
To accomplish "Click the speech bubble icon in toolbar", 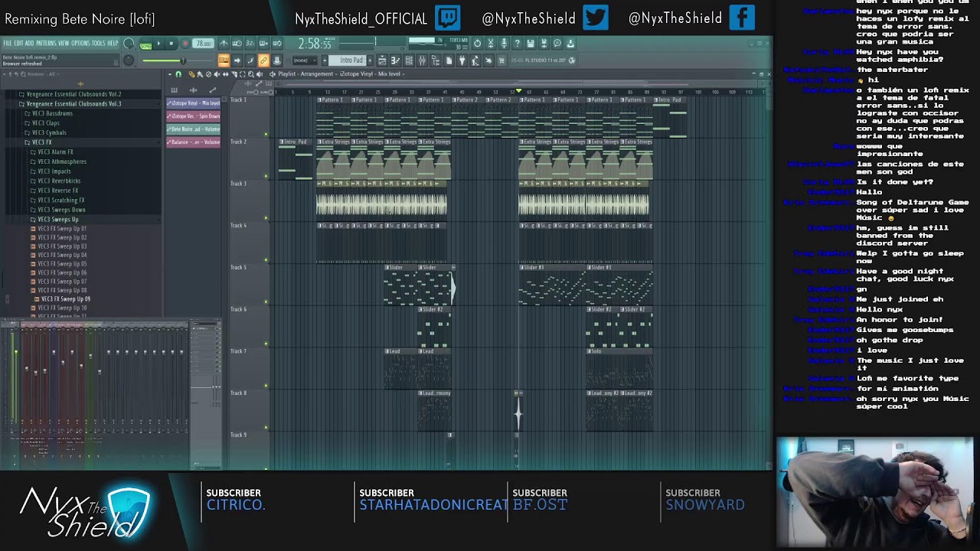I will pyautogui.click(x=557, y=44).
